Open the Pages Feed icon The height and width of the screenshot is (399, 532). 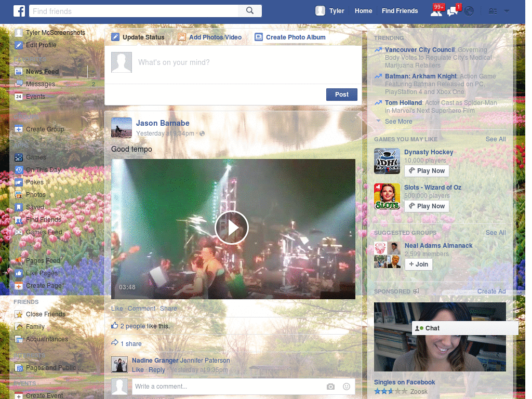19,261
